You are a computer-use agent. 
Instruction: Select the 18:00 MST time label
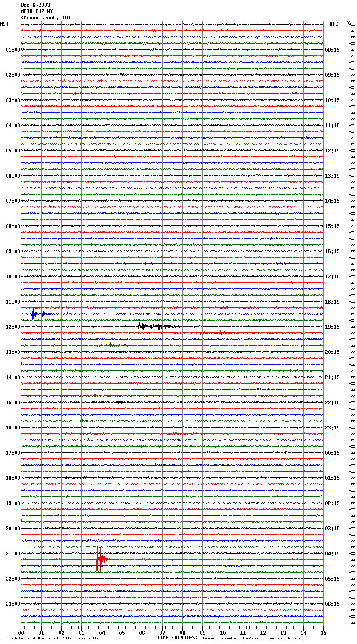point(13,478)
